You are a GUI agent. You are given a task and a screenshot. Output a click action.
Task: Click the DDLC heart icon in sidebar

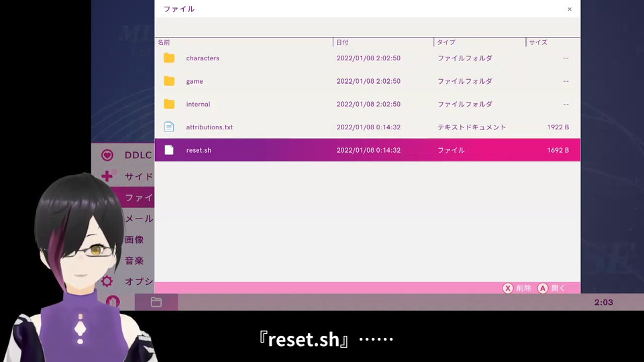click(x=107, y=155)
